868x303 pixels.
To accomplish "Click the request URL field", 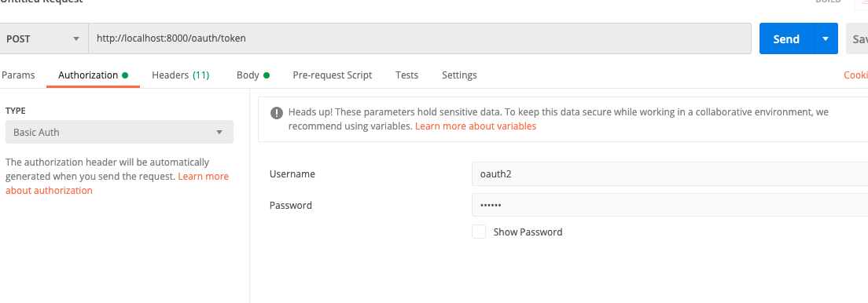I will click(x=420, y=38).
